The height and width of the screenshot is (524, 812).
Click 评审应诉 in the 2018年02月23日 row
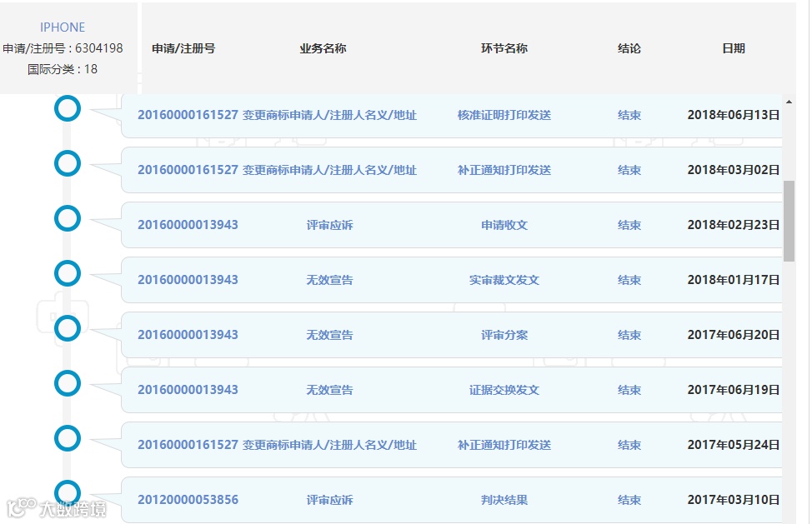[330, 224]
